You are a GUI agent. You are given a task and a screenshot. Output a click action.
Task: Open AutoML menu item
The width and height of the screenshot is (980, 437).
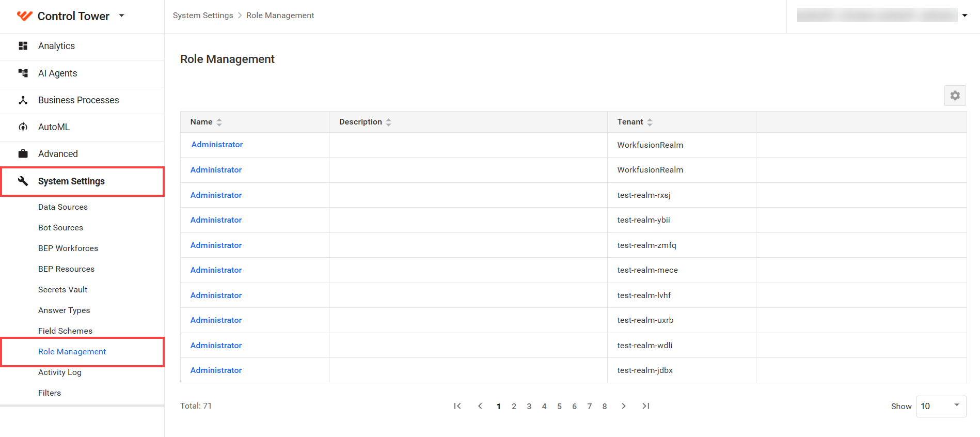(82, 127)
